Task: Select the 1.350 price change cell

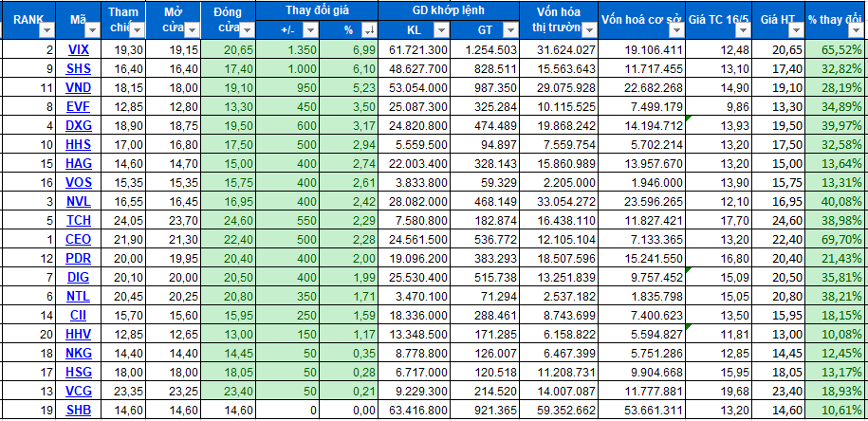Action: tap(287, 50)
